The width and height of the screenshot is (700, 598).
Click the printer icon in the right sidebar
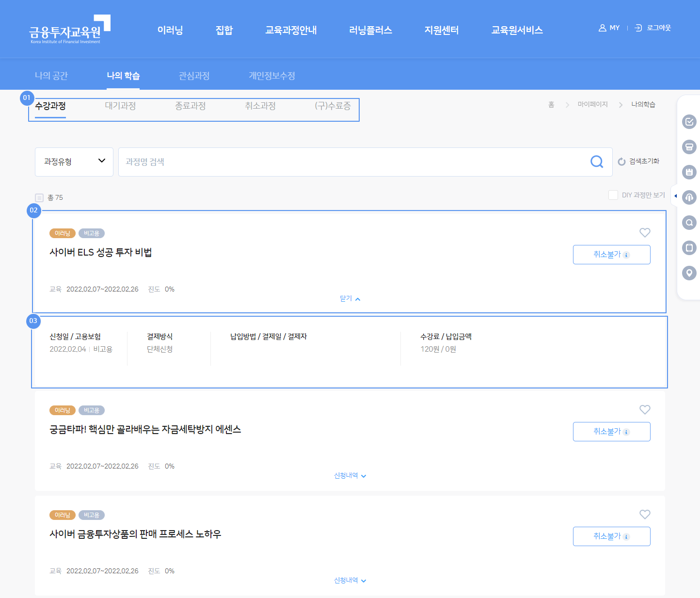coord(689,147)
